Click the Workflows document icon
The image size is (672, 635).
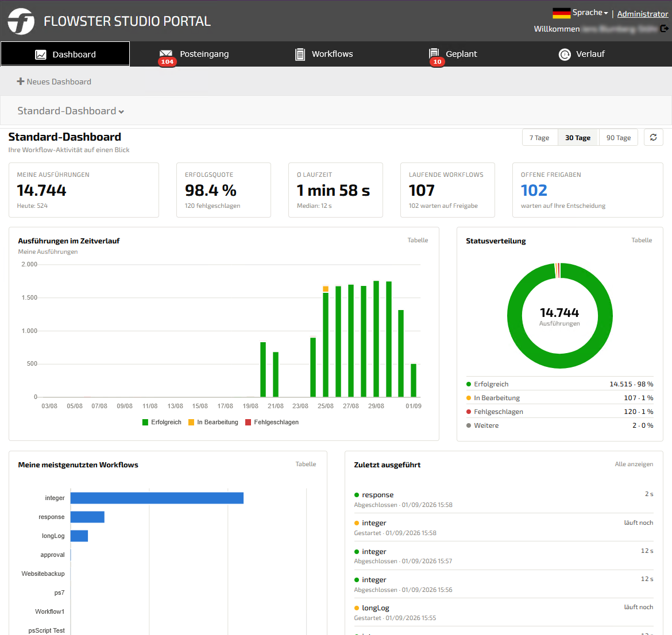[x=300, y=55]
